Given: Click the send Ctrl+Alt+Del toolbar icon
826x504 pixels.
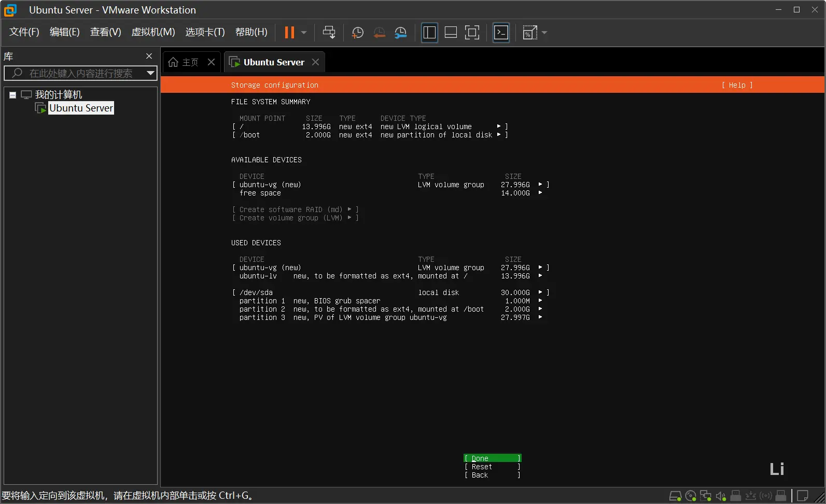Looking at the screenshot, I should pos(329,33).
